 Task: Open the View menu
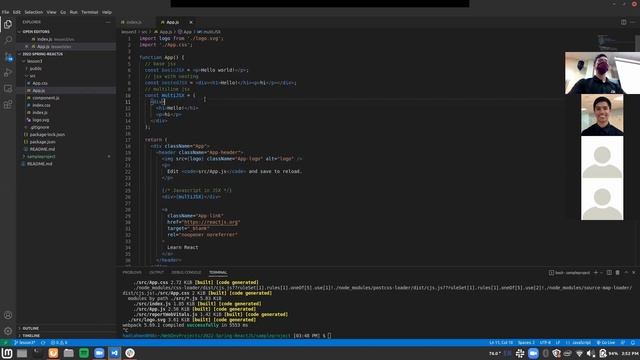tap(51, 12)
